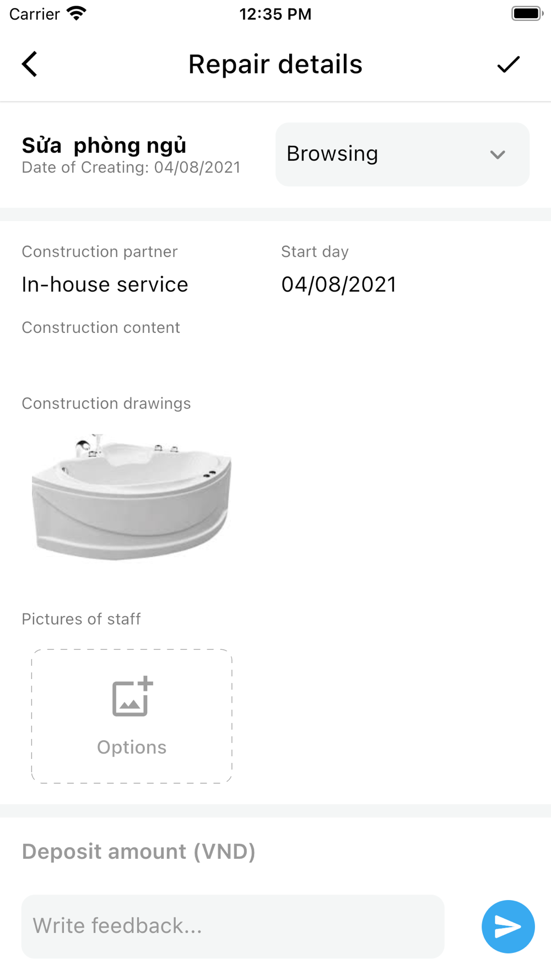Click the Write feedback text field
The height and width of the screenshot is (980, 551).
[233, 927]
